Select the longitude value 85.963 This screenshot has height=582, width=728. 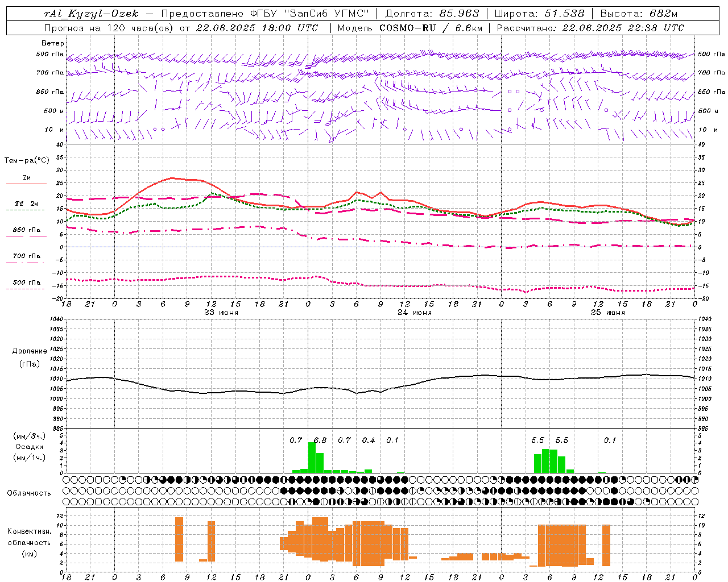click(x=460, y=14)
